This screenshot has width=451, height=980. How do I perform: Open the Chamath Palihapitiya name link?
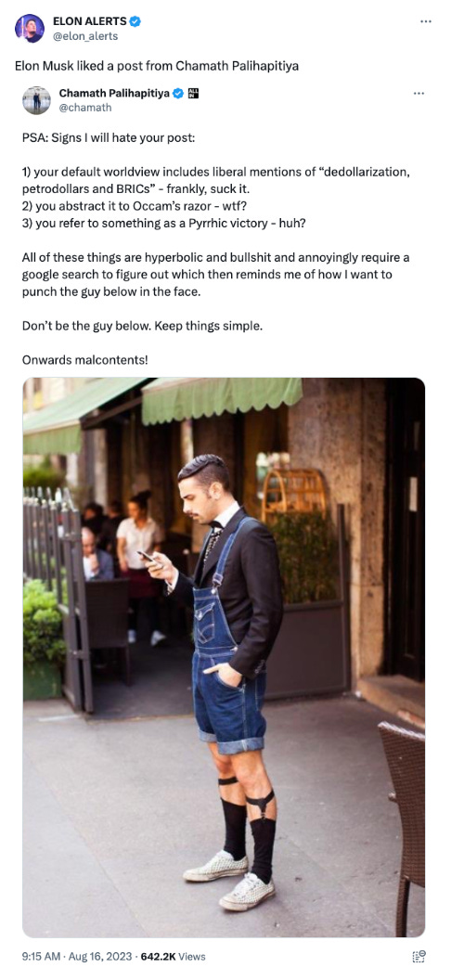pyautogui.click(x=114, y=94)
